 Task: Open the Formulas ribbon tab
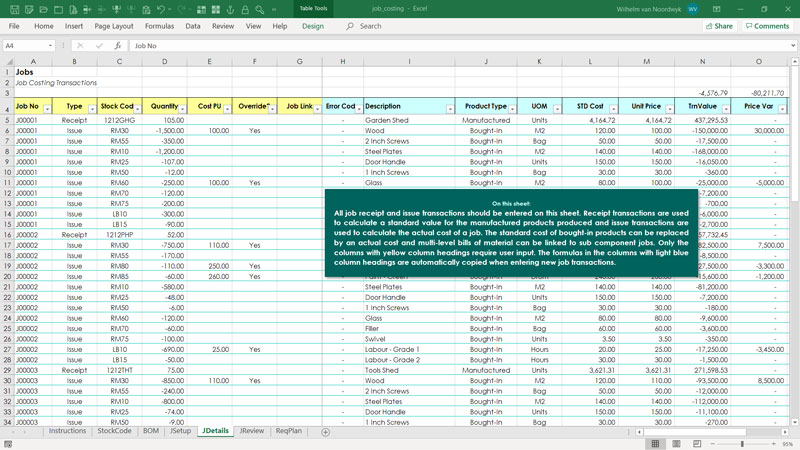[x=159, y=26]
